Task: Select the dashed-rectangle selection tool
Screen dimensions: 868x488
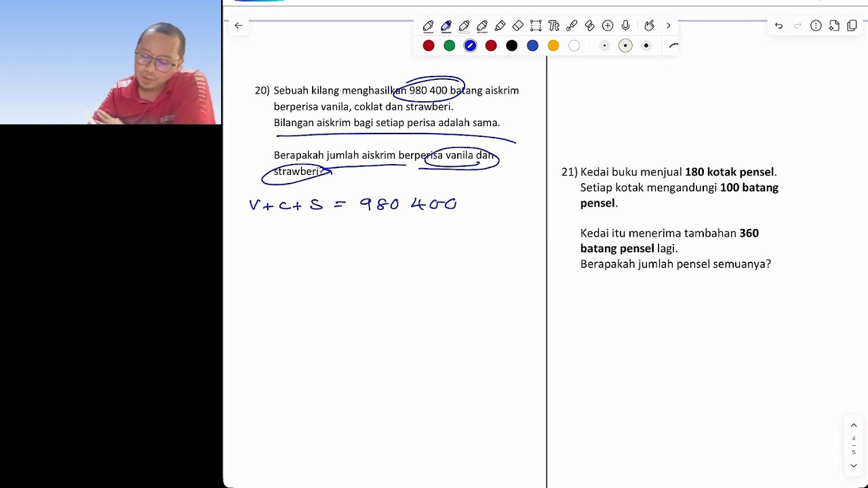Action: point(536,26)
